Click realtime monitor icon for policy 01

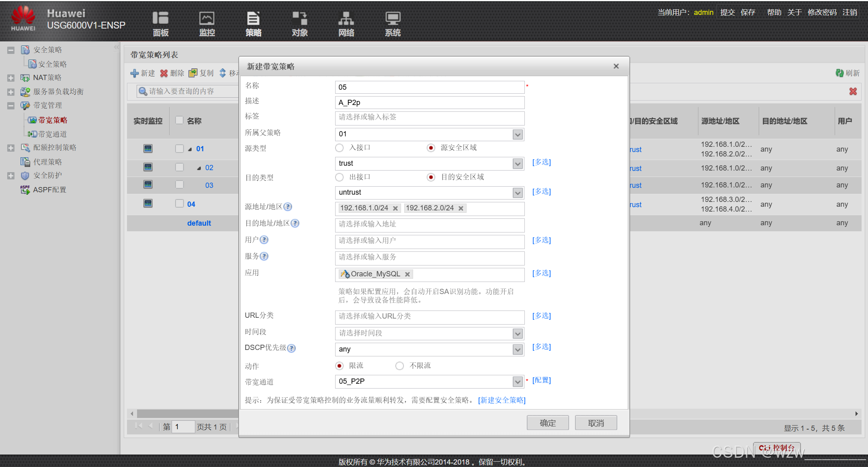coord(148,149)
